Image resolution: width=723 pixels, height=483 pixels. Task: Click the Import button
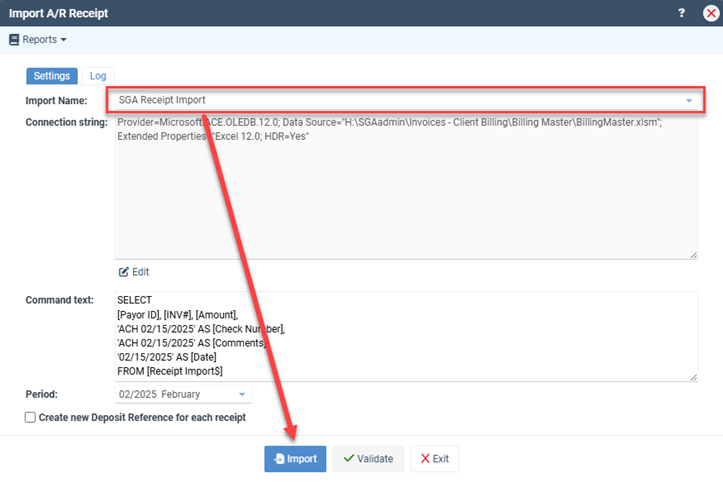coord(295,459)
